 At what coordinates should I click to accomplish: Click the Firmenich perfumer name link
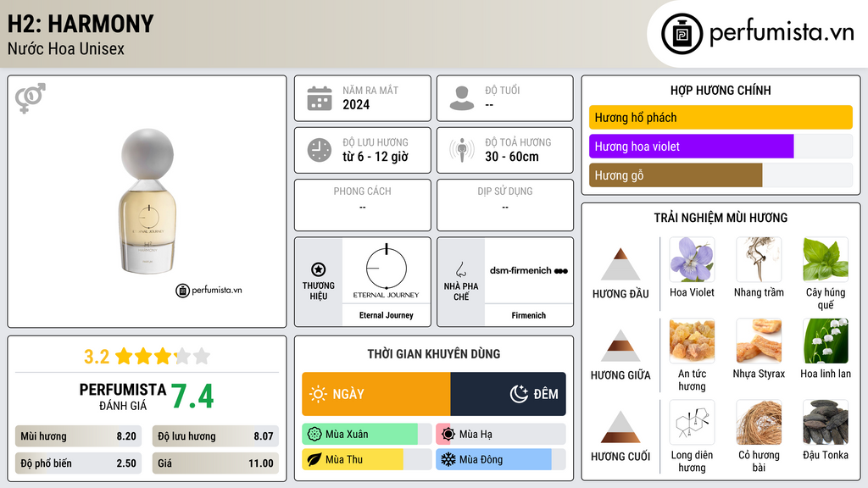coord(529,315)
